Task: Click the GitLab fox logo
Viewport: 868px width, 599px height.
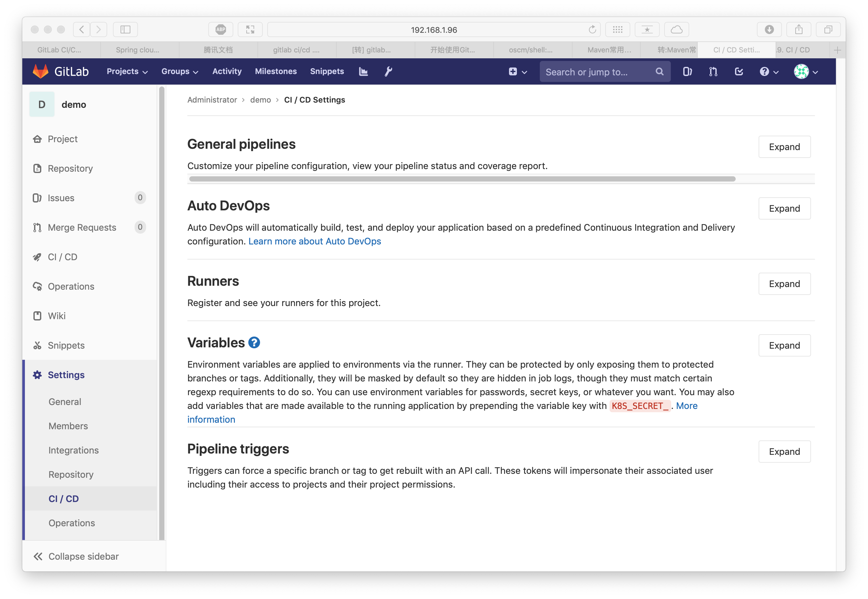Action: [x=41, y=71]
